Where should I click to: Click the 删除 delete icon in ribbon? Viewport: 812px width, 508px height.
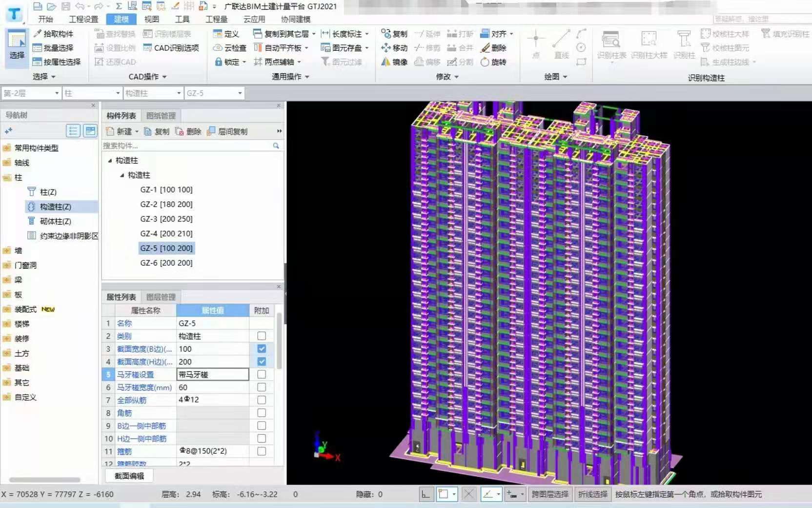(485, 48)
